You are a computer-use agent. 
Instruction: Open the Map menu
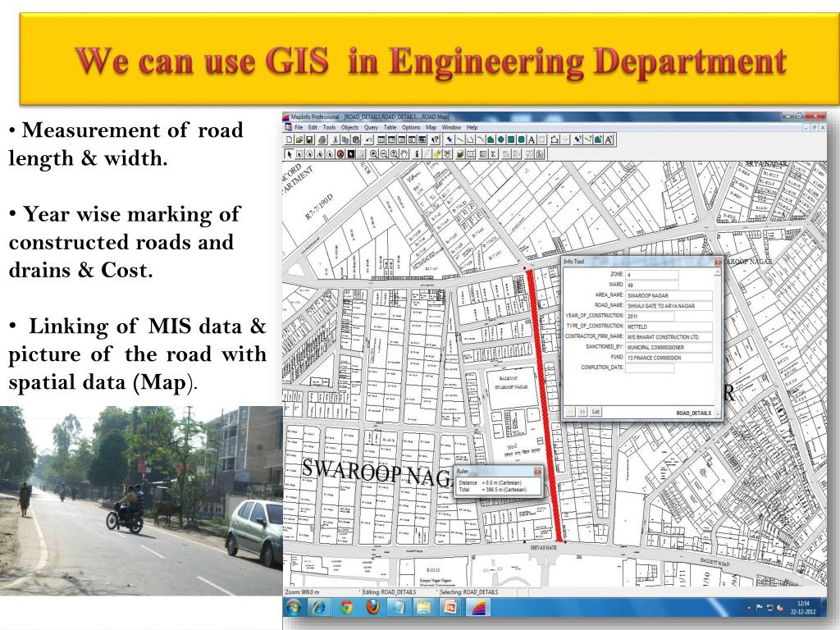[x=431, y=127]
